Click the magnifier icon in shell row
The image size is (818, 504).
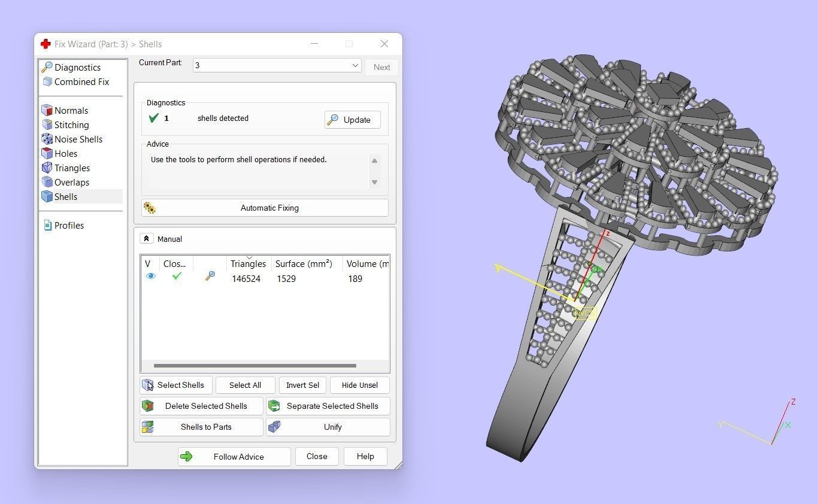click(x=210, y=276)
